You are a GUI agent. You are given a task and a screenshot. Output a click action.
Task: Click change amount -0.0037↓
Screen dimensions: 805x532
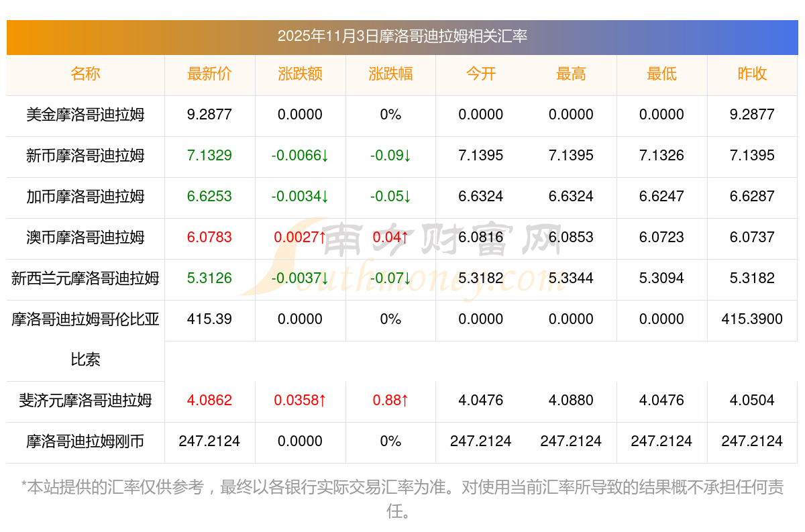300,278
